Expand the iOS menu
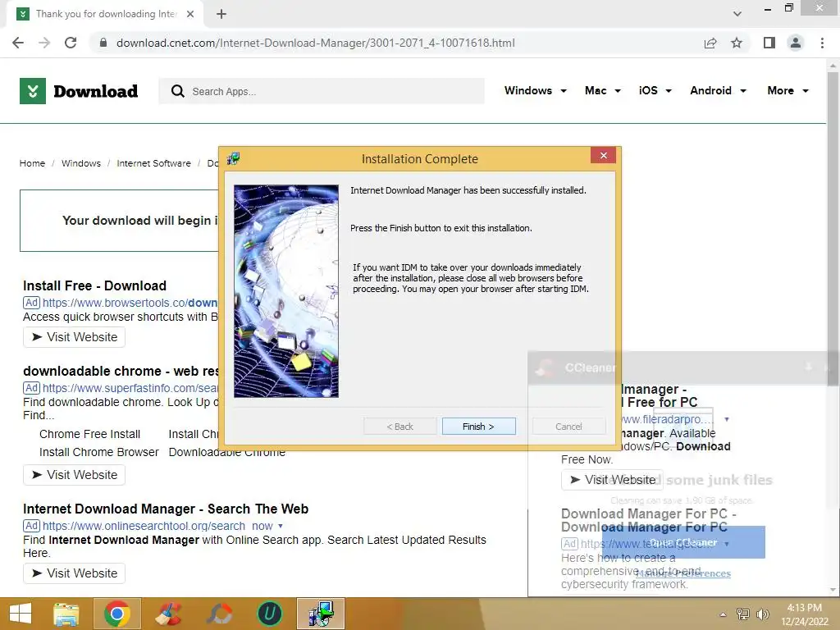Viewport: 840px width, 630px height. tap(655, 90)
